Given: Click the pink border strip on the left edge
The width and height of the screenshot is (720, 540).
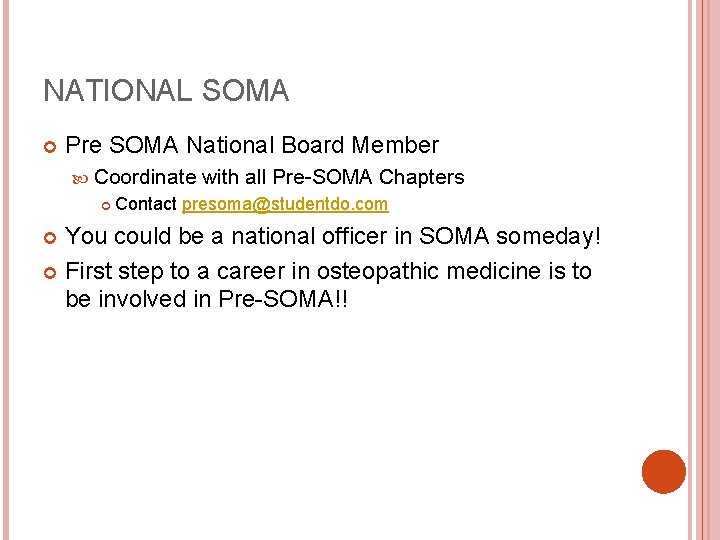Looking at the screenshot, I should pos(5,270).
